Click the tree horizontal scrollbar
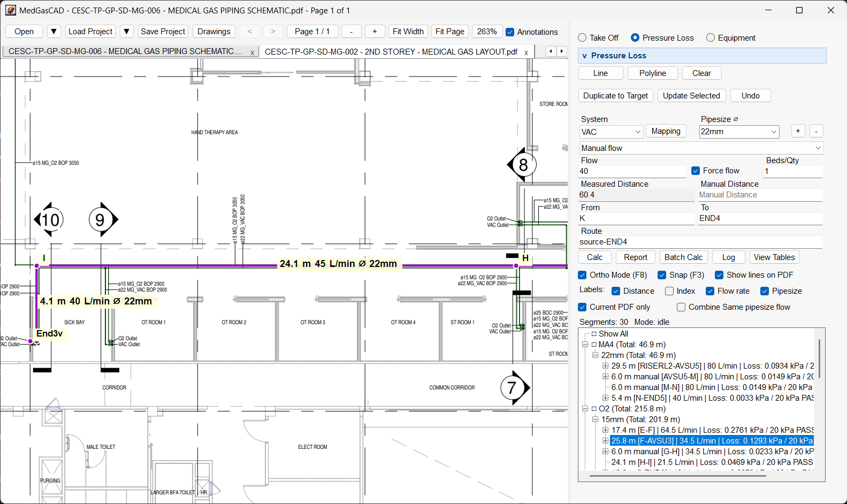The image size is (847, 504). pyautogui.click(x=678, y=475)
